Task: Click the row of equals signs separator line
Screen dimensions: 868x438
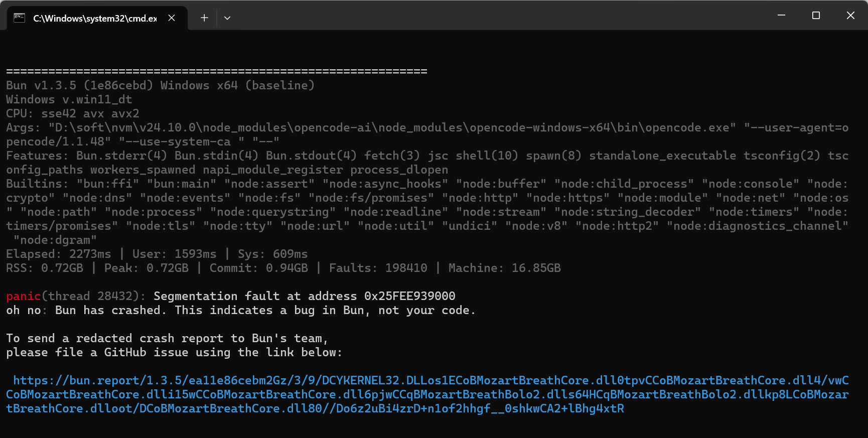Action: (217, 71)
